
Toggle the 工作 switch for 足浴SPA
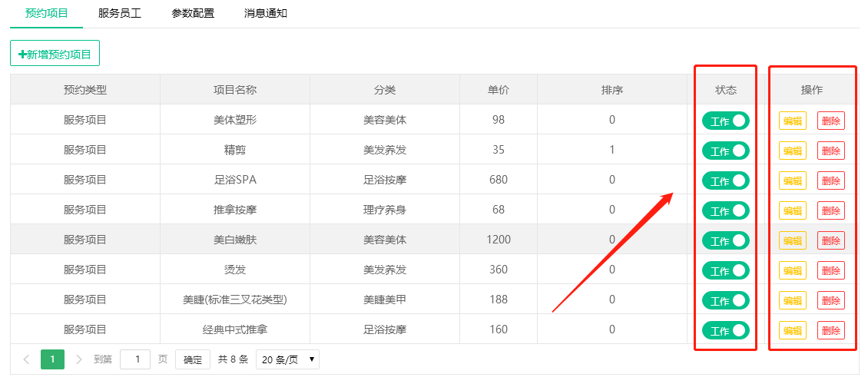[726, 181]
